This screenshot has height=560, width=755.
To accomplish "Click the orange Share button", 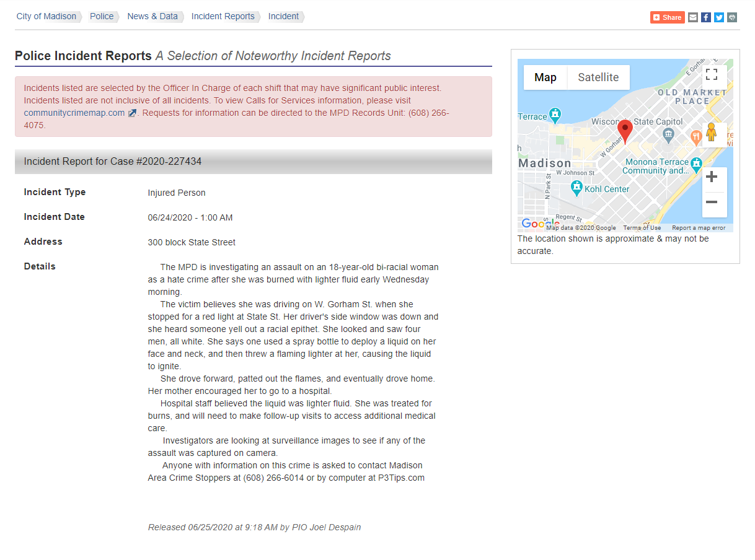I will 668,17.
